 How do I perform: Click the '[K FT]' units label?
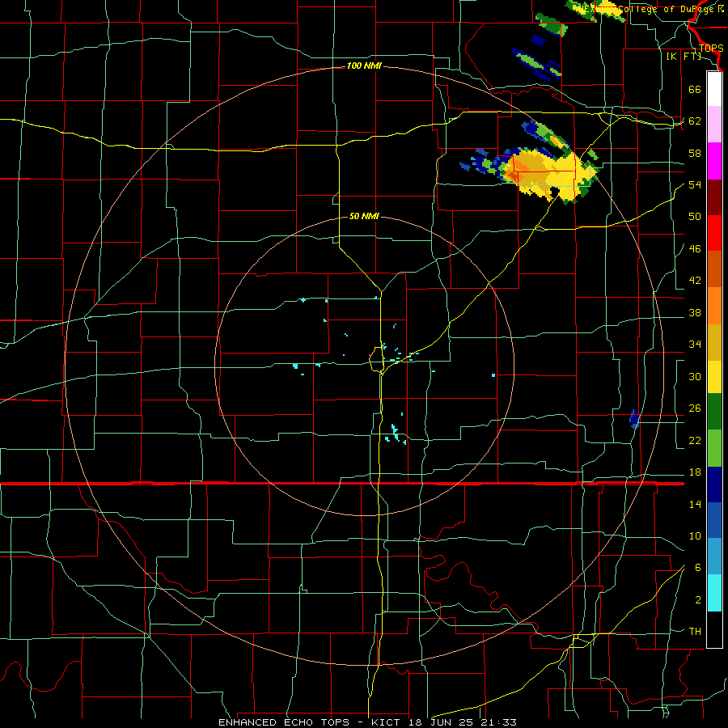tap(684, 56)
